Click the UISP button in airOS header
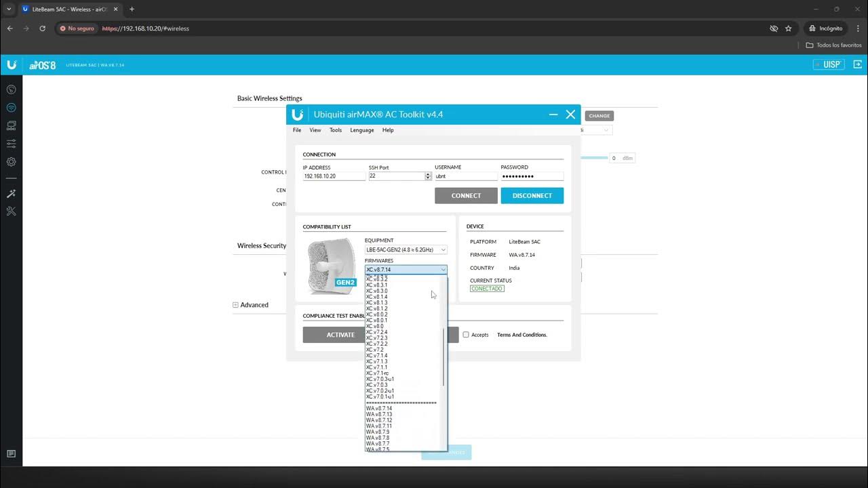 tap(828, 64)
